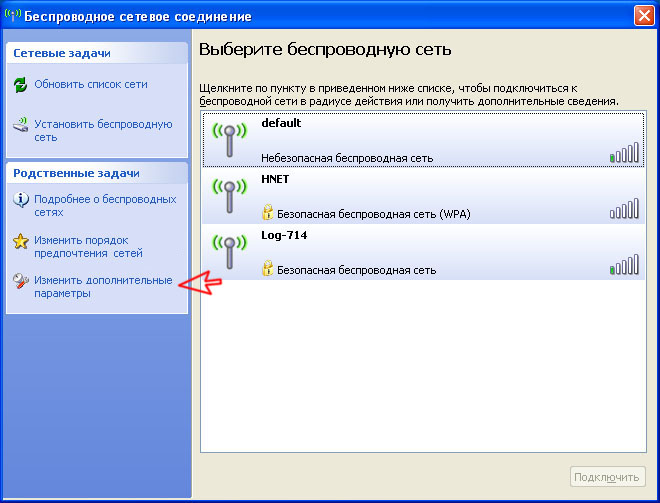The height and width of the screenshot is (503, 660).
Task: Open link Изменить порядок предпочтения сетей
Action: tap(88, 247)
